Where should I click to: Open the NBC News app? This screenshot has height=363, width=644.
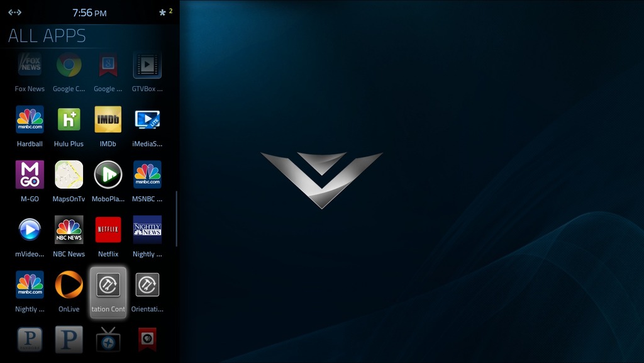point(69,230)
